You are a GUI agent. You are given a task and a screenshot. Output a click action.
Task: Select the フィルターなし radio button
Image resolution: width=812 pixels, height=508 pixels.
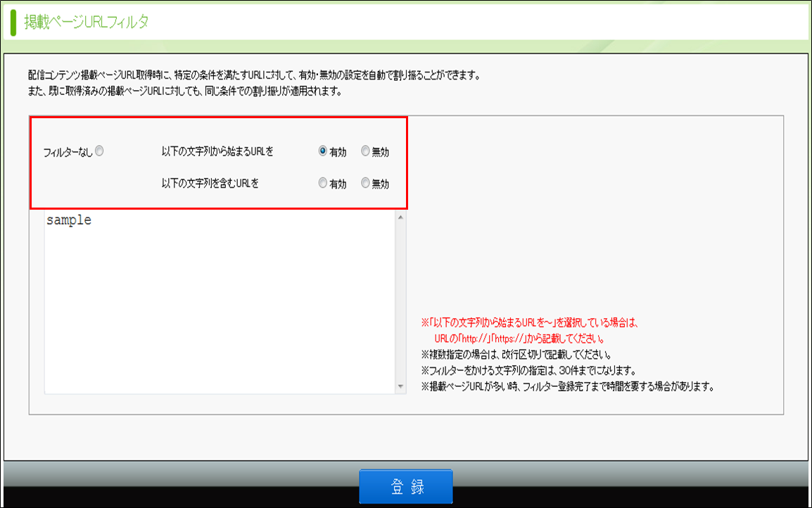[99, 151]
